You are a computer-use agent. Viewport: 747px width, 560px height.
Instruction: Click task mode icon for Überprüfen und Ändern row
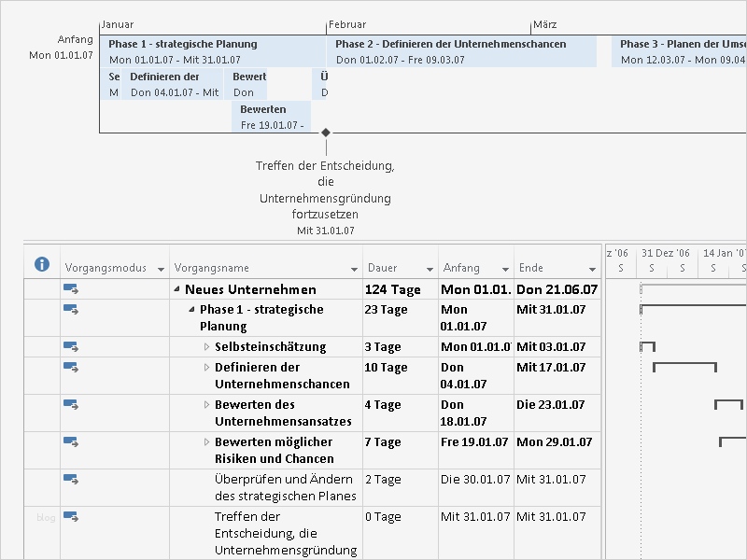[x=71, y=479]
